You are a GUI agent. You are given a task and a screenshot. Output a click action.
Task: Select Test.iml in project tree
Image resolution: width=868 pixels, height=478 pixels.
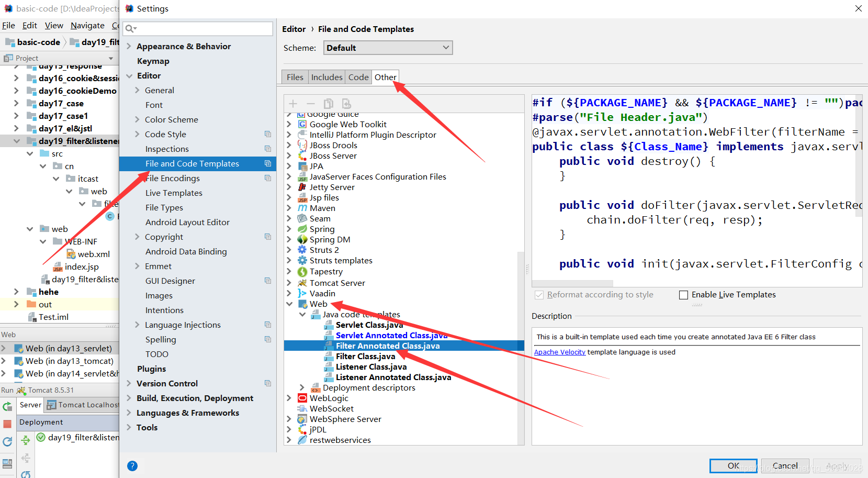click(53, 317)
